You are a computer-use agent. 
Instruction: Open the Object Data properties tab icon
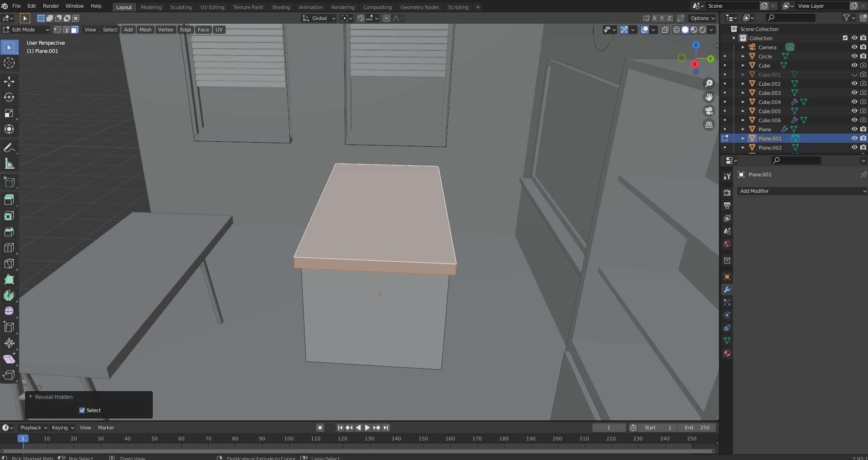click(x=727, y=341)
